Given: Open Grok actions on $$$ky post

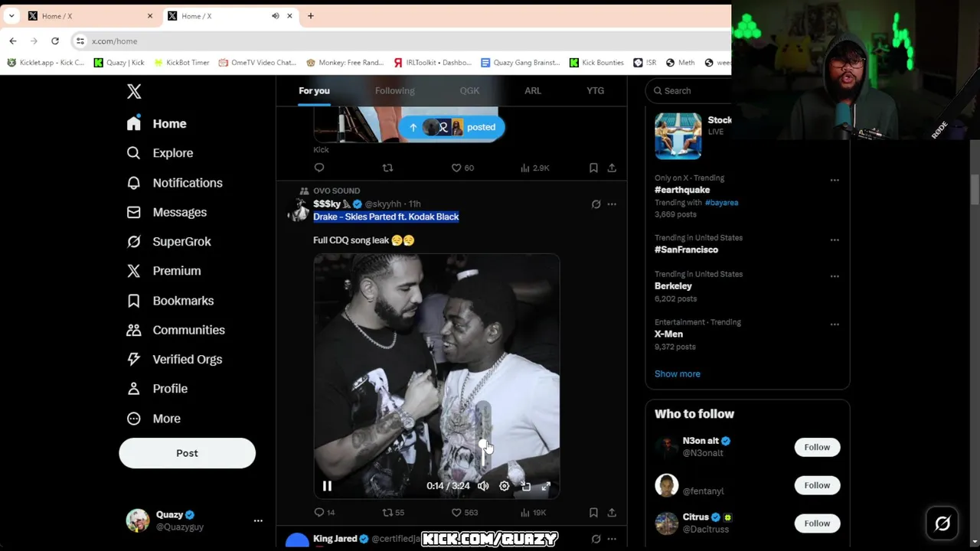Looking at the screenshot, I should 596,204.
